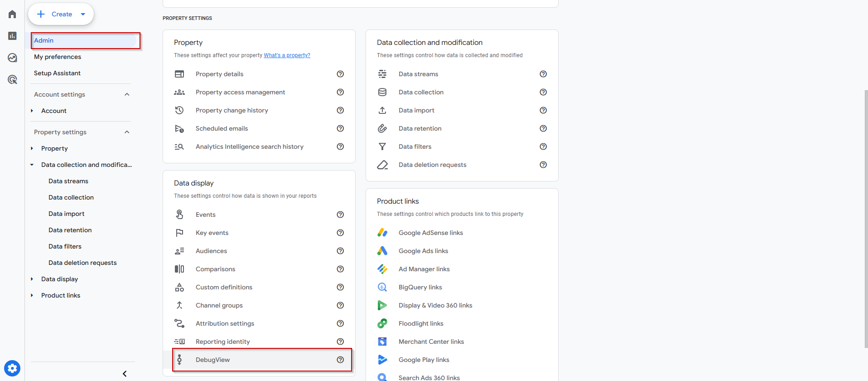Viewport: 868px width, 381px height.
Task: Collapse the admin sidebar with chevron
Action: pyautogui.click(x=125, y=374)
